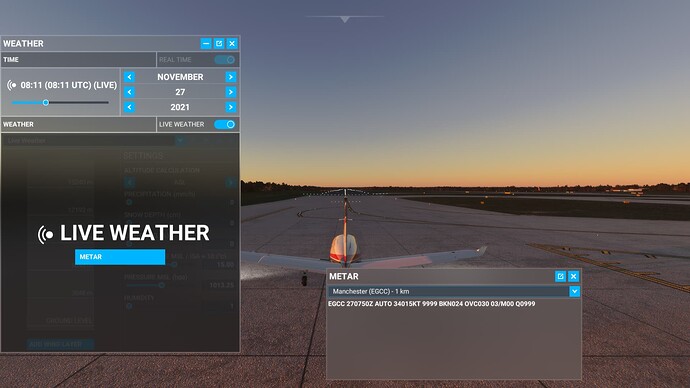This screenshot has width=690, height=388.
Task: Pop out the Weather panel window
Action: click(x=219, y=44)
